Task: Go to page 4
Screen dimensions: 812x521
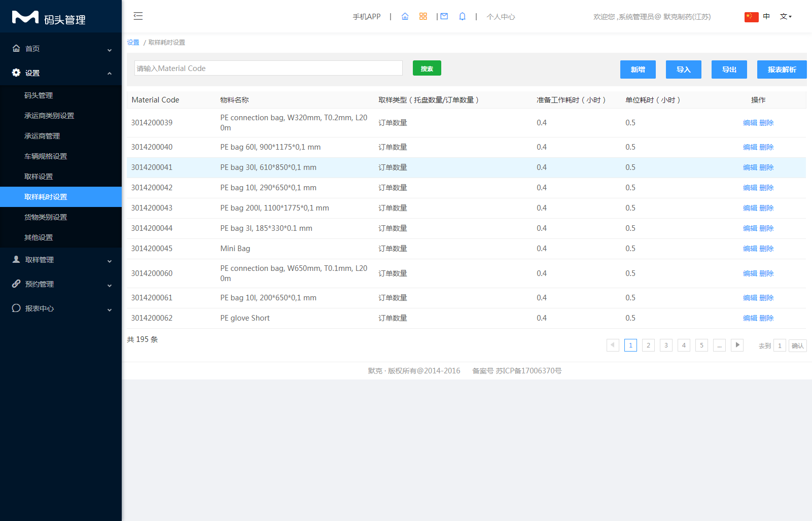Action: pos(684,345)
